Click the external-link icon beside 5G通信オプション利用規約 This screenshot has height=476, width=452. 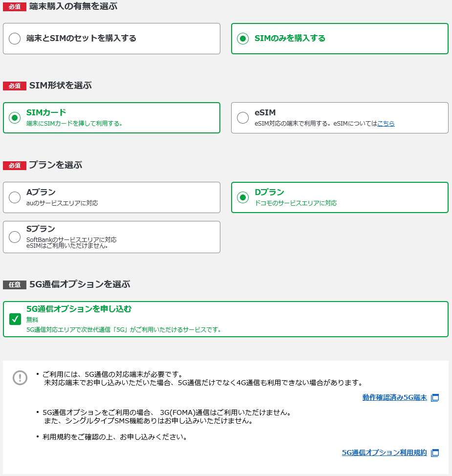pos(435,453)
